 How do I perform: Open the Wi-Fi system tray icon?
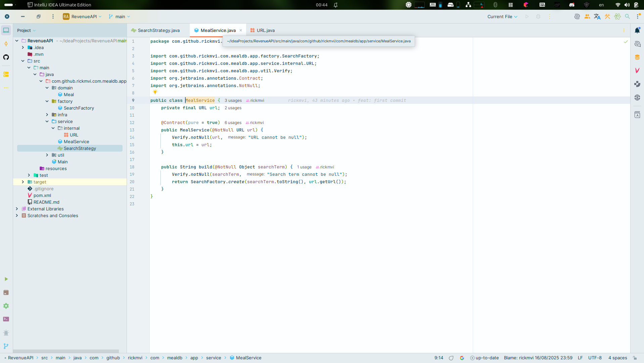[618, 5]
